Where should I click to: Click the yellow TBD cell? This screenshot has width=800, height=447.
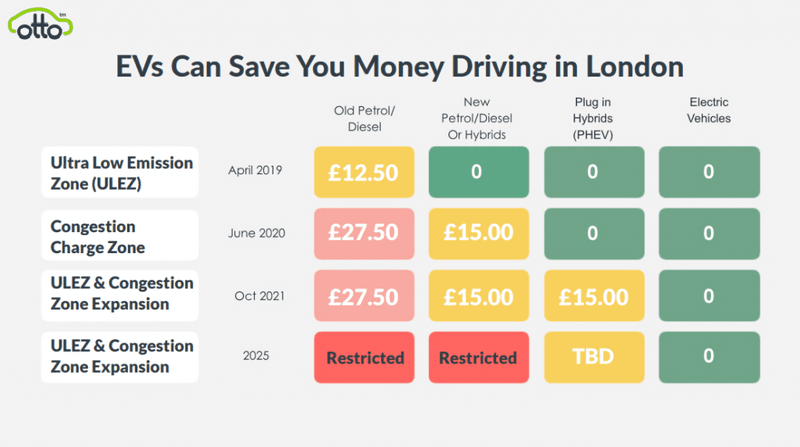tap(593, 357)
